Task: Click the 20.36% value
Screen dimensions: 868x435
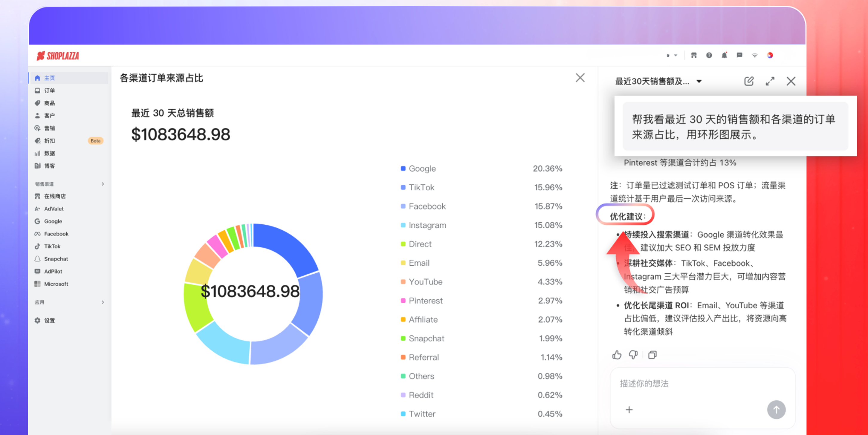Action: coord(547,168)
